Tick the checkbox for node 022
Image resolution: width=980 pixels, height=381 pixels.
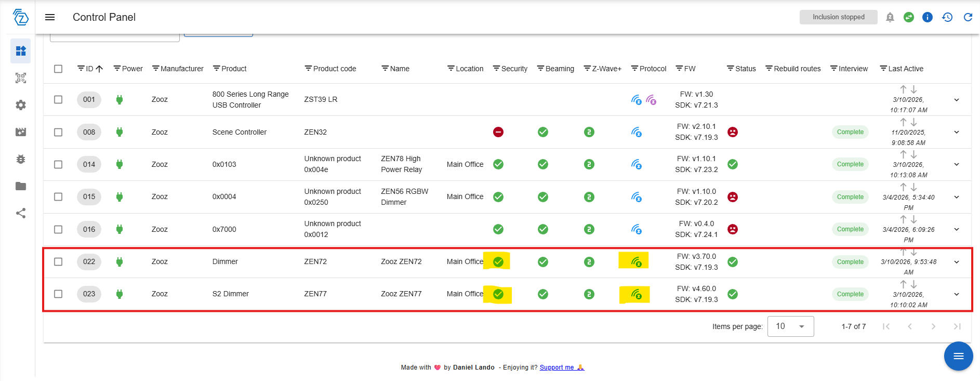tap(58, 261)
